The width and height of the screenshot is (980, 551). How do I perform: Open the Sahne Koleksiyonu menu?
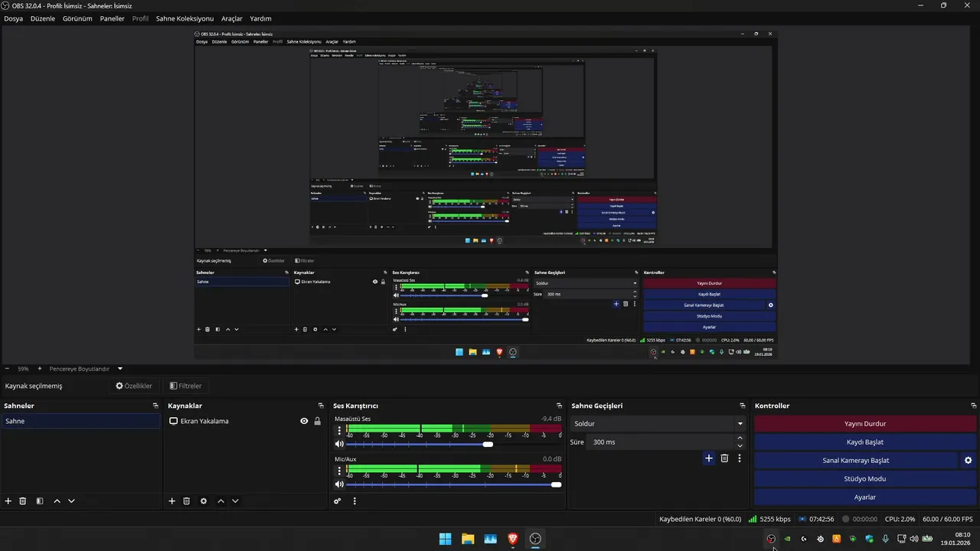(x=185, y=18)
